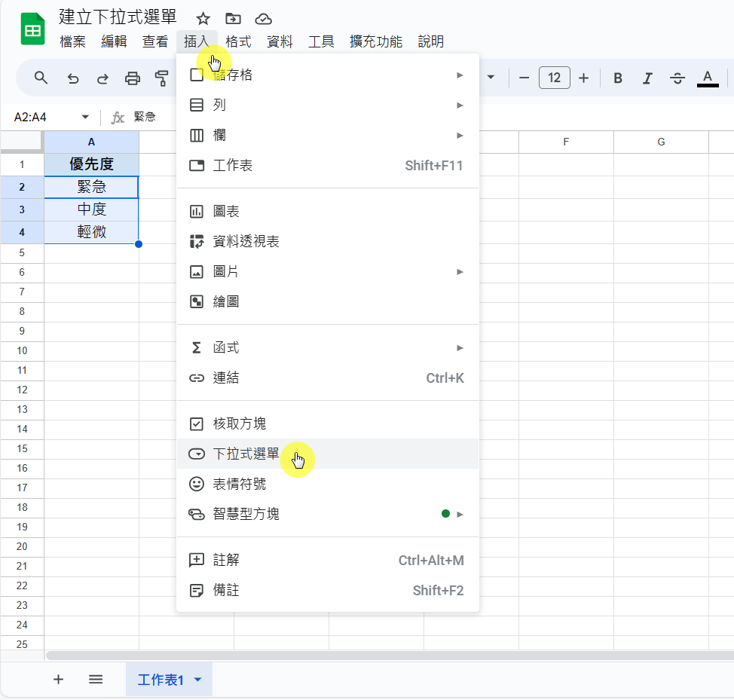Star this spreadsheet
Image resolution: width=734 pixels, height=700 pixels.
tap(202, 18)
